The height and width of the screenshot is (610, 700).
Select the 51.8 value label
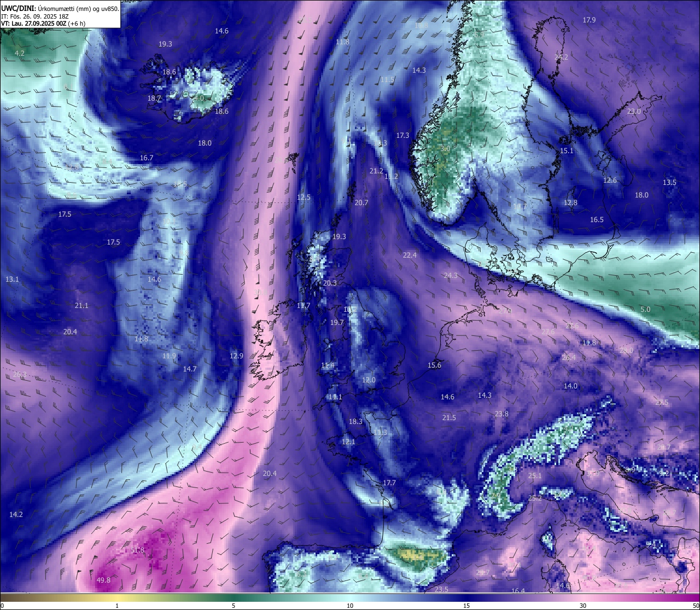[x=138, y=550]
